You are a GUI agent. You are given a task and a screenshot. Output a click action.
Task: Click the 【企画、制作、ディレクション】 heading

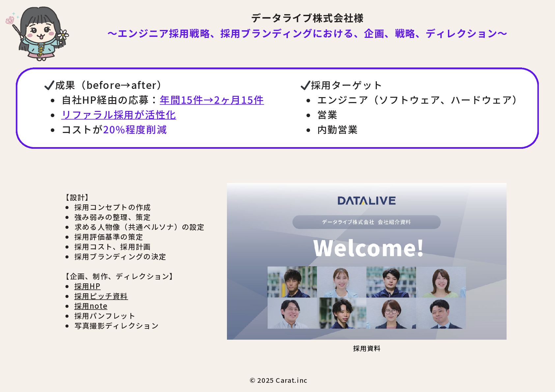pos(119,276)
